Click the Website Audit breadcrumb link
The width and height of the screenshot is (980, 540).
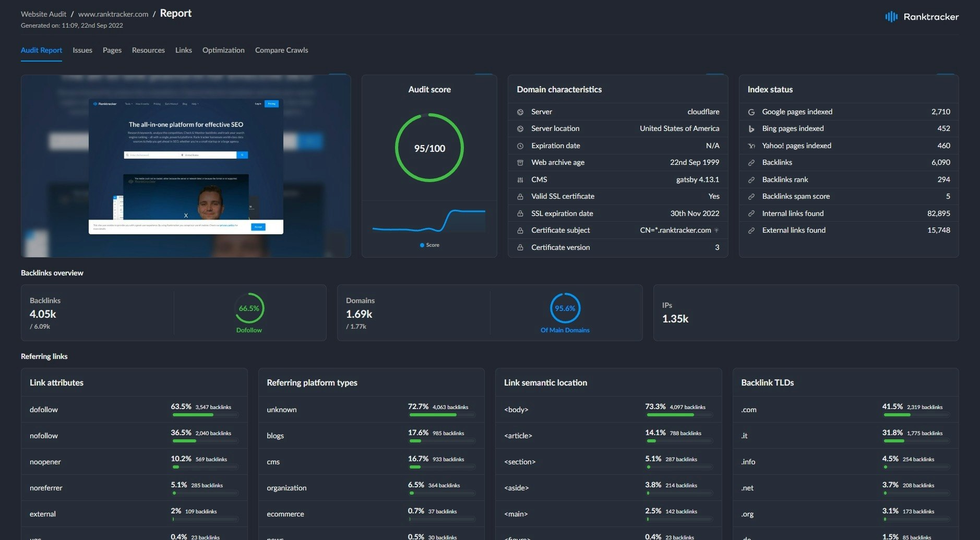(x=43, y=14)
